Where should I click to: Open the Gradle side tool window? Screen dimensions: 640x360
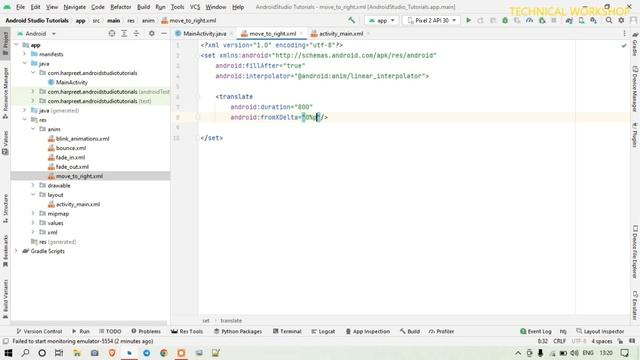tap(635, 45)
